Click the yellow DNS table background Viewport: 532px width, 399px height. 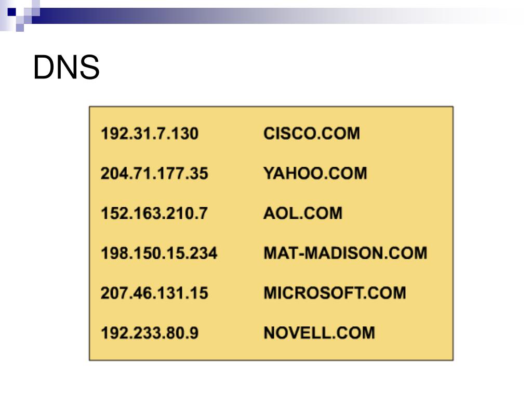pyautogui.click(x=271, y=233)
